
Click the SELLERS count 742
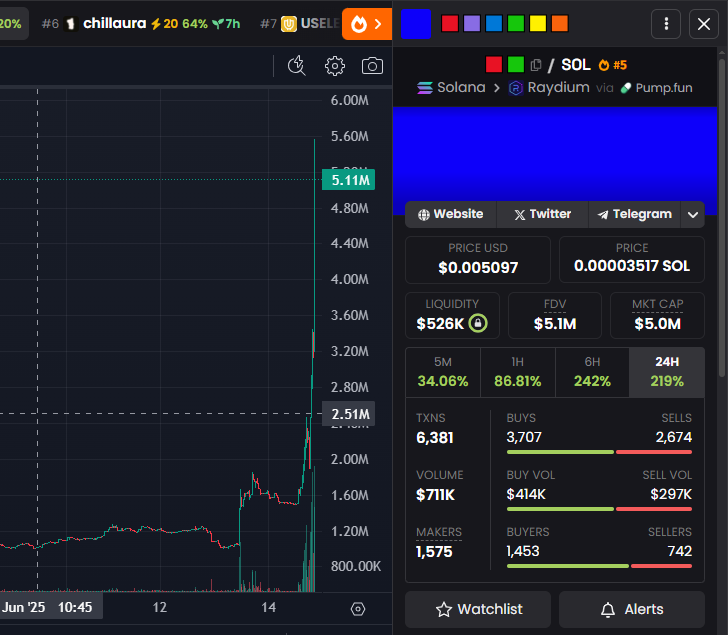pos(680,551)
